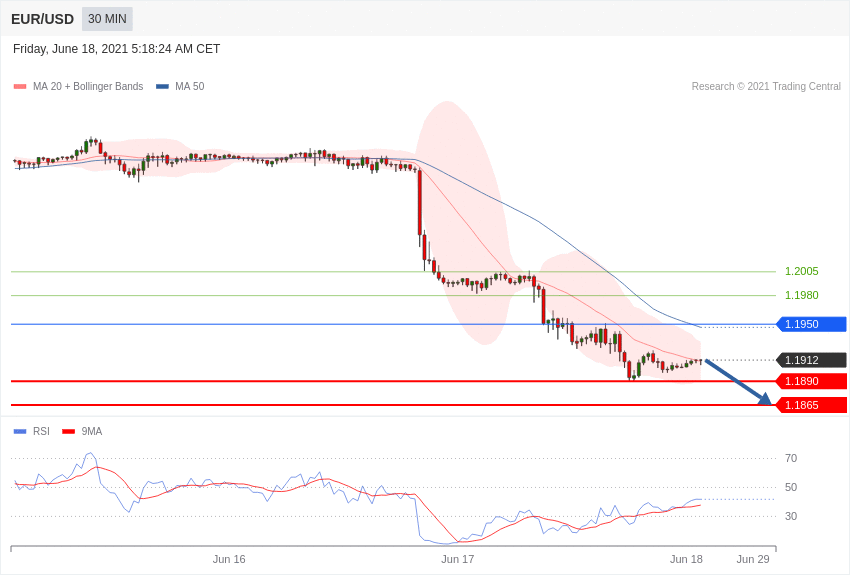Select the black 1.1912 current price tag
850x576 pixels.
click(x=811, y=360)
